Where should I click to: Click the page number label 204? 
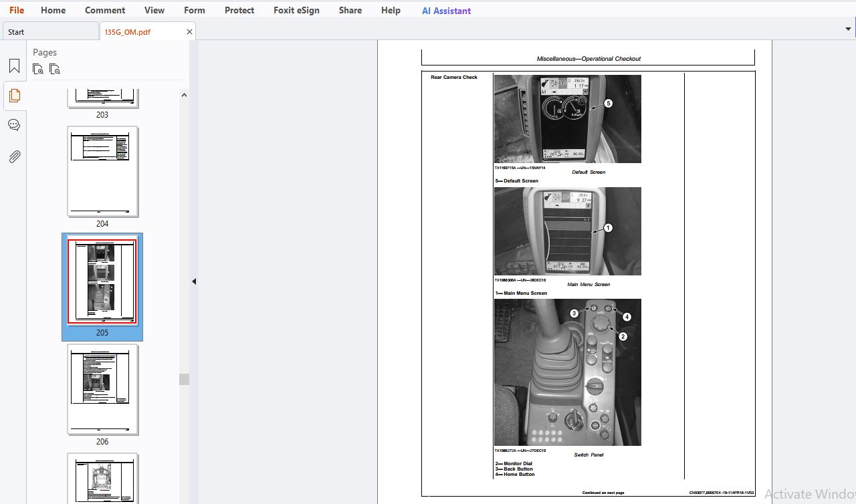pos(102,224)
